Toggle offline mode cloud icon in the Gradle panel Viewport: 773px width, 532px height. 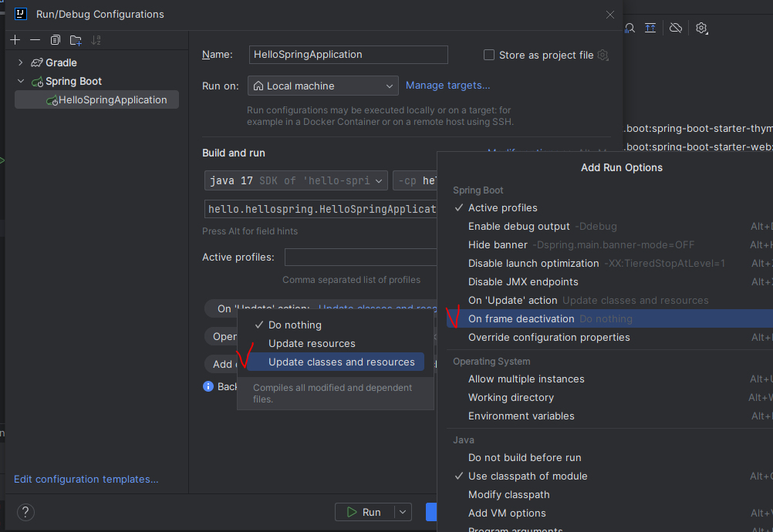(x=675, y=28)
